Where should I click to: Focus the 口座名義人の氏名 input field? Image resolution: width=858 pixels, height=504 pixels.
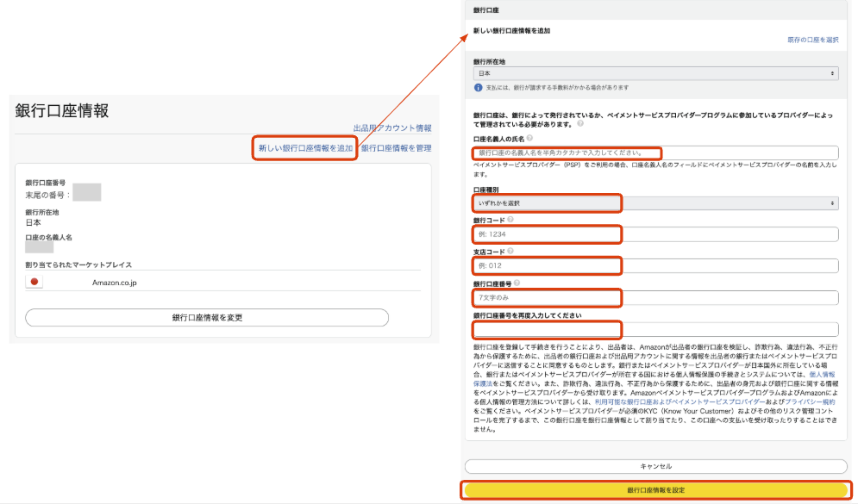click(x=655, y=153)
